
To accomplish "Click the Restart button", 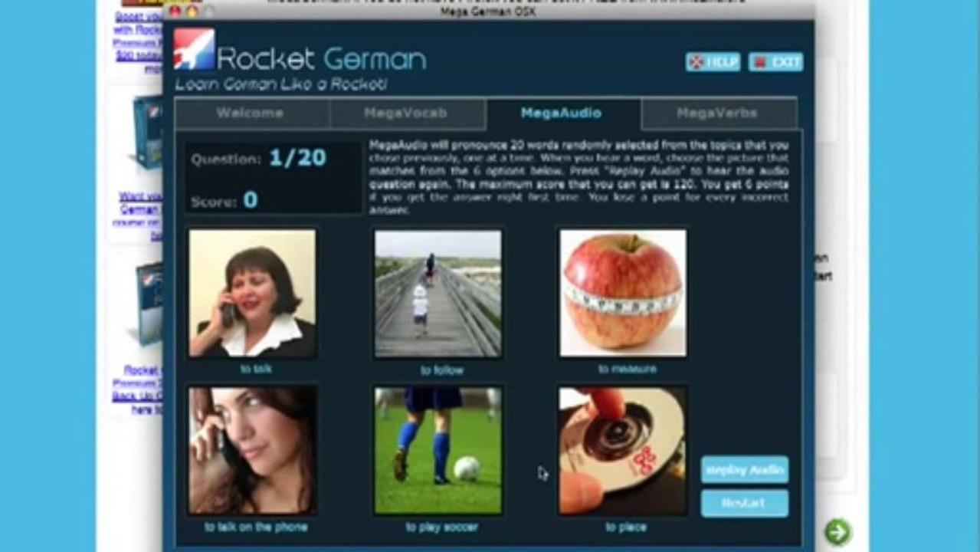I will [744, 503].
